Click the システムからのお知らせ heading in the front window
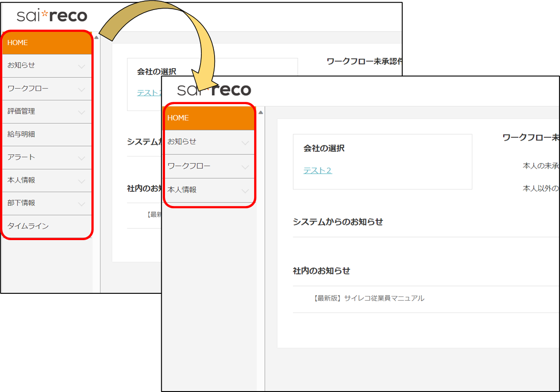 tap(338, 222)
